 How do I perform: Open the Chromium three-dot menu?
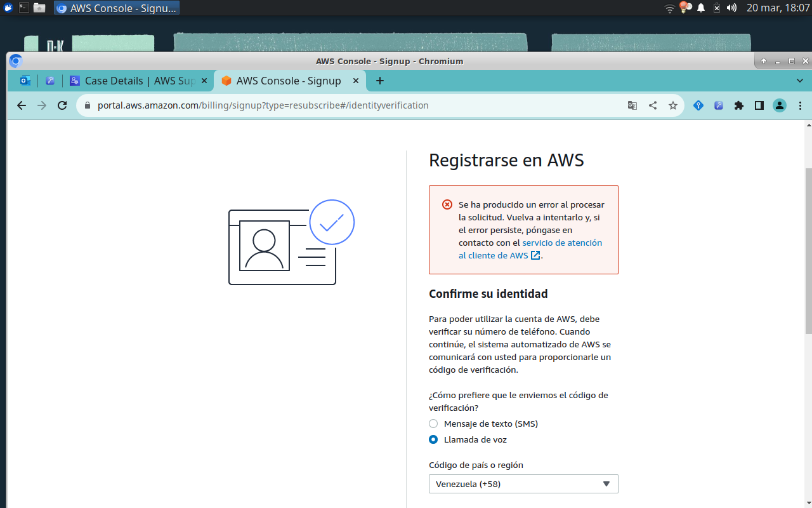(800, 105)
